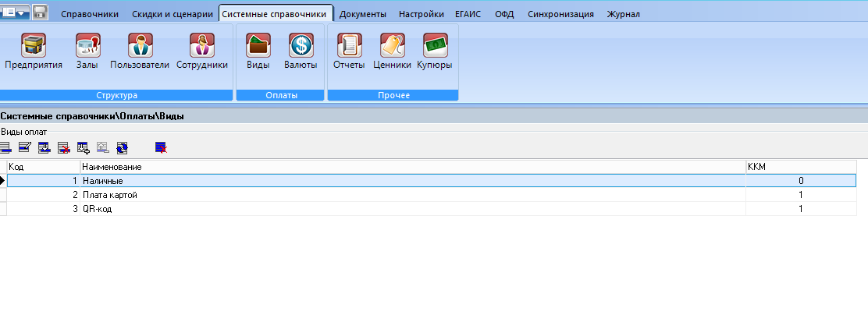Screen dimensions: 868x329
Task: Click the copy row plus icon
Action: point(83,147)
